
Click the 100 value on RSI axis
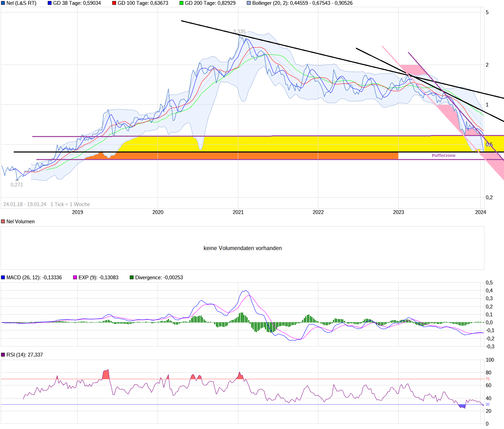(490, 360)
